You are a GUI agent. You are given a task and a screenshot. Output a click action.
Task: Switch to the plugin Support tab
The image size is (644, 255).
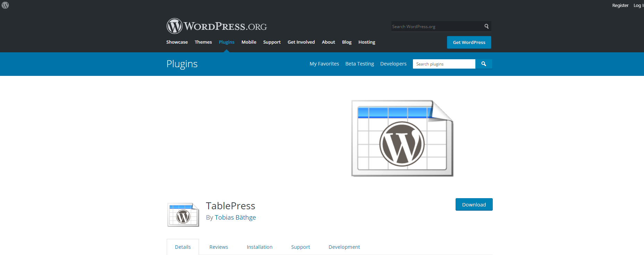tap(300, 247)
